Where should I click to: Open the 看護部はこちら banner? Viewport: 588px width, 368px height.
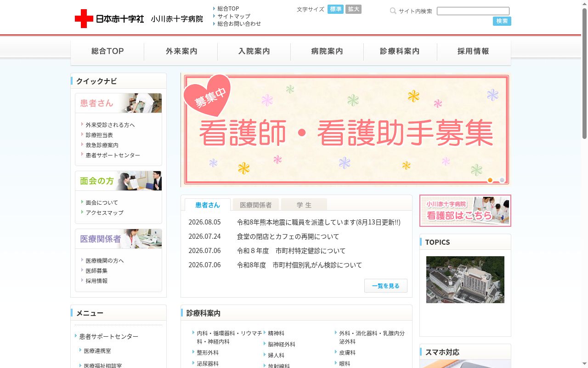coord(465,211)
